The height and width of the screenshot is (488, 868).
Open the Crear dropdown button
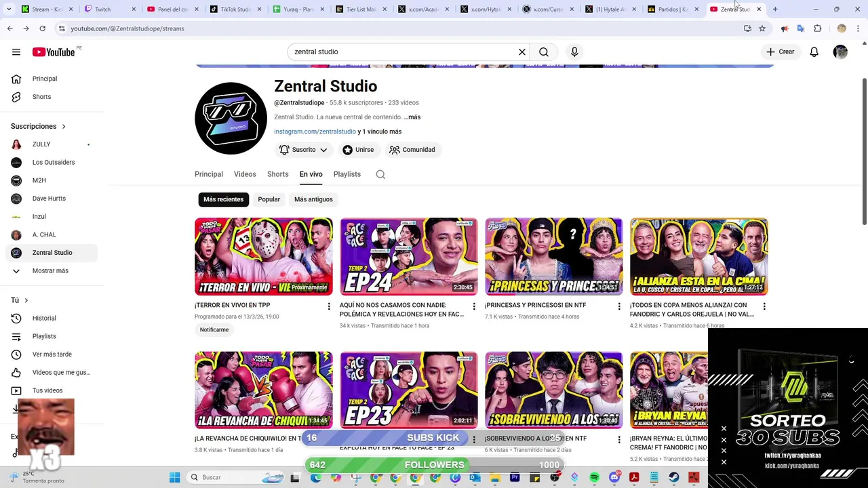coord(780,52)
